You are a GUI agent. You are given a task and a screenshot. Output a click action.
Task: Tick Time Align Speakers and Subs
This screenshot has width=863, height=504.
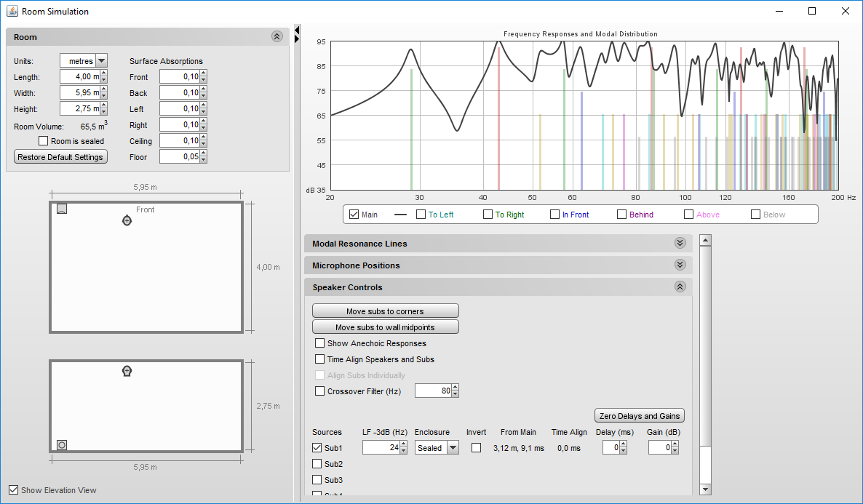[319, 359]
